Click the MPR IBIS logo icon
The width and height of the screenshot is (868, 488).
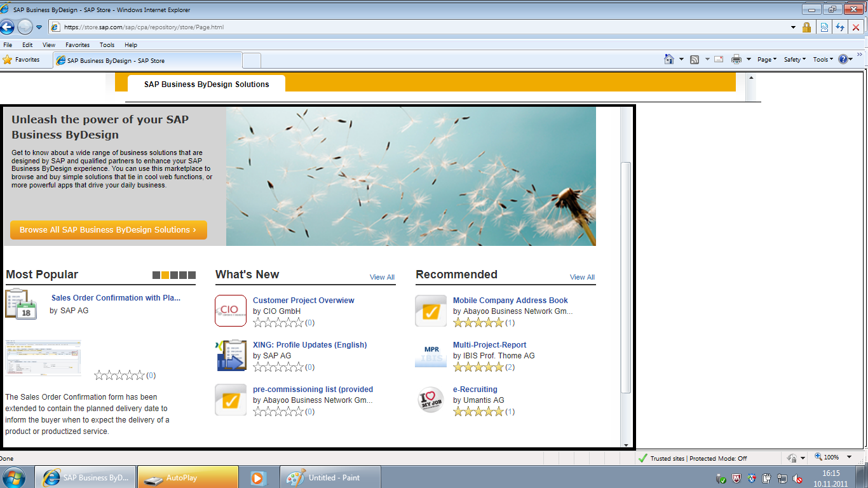click(431, 355)
